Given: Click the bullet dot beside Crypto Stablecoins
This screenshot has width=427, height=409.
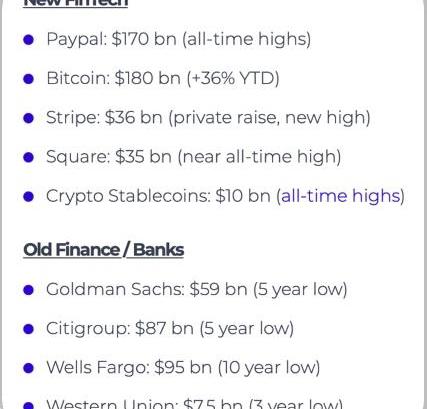Looking at the screenshot, I should click(x=29, y=197).
